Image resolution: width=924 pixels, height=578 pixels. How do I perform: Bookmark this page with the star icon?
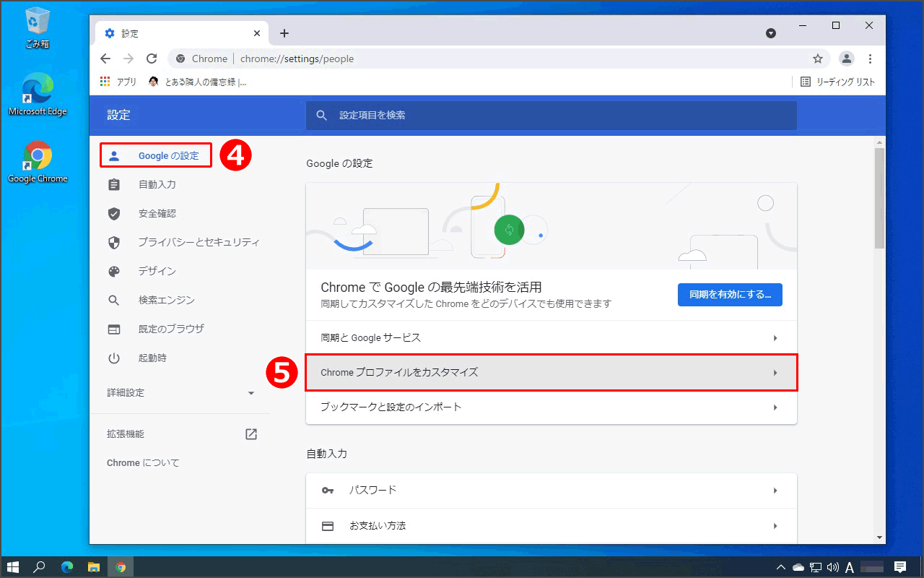[818, 59]
